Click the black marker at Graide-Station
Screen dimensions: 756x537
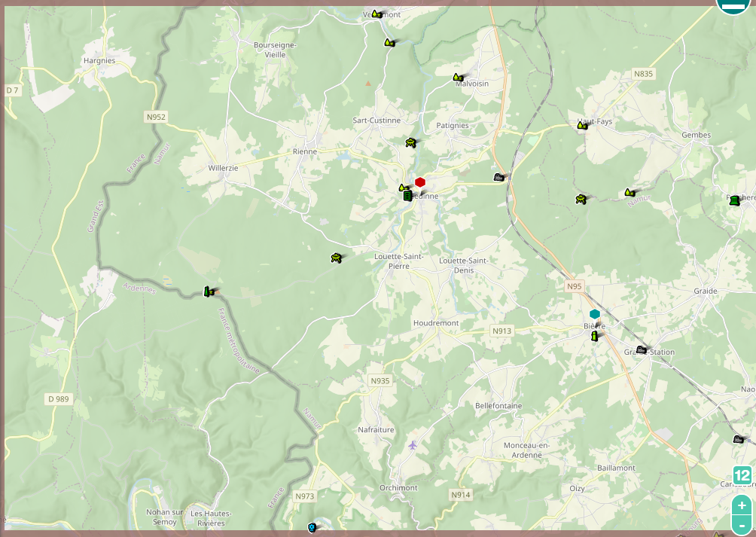coord(641,349)
